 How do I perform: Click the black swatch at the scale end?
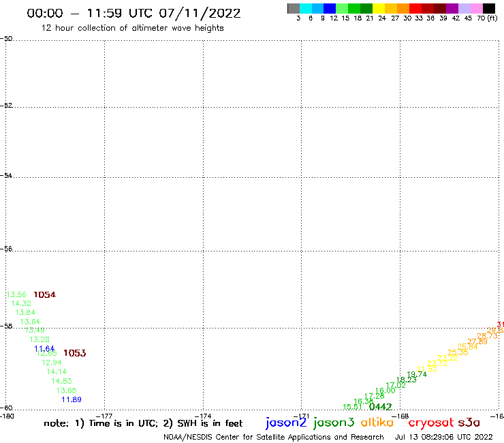[489, 8]
